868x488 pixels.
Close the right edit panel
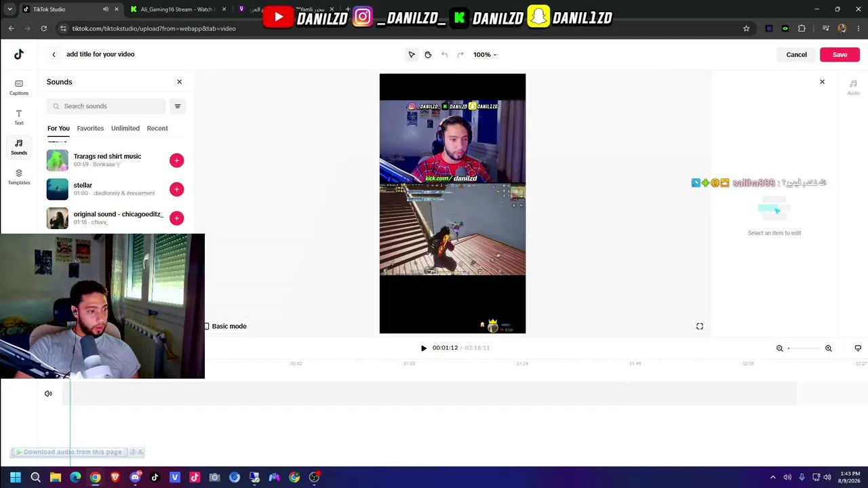click(822, 82)
